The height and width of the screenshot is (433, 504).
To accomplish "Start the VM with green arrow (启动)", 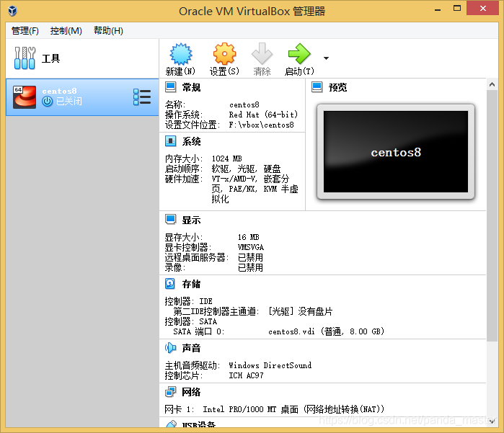I will (x=299, y=54).
